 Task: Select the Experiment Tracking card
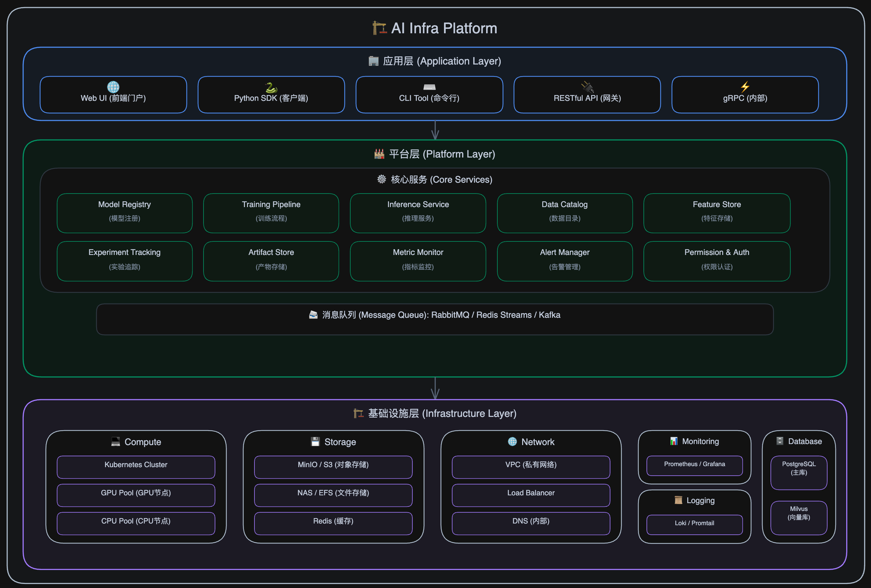tap(124, 261)
